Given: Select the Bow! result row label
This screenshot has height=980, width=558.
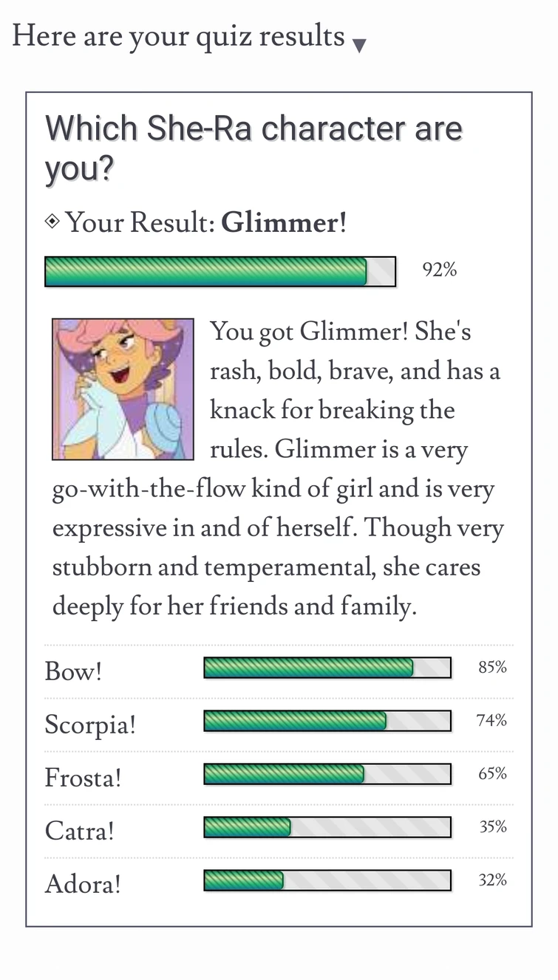Looking at the screenshot, I should click(73, 671).
